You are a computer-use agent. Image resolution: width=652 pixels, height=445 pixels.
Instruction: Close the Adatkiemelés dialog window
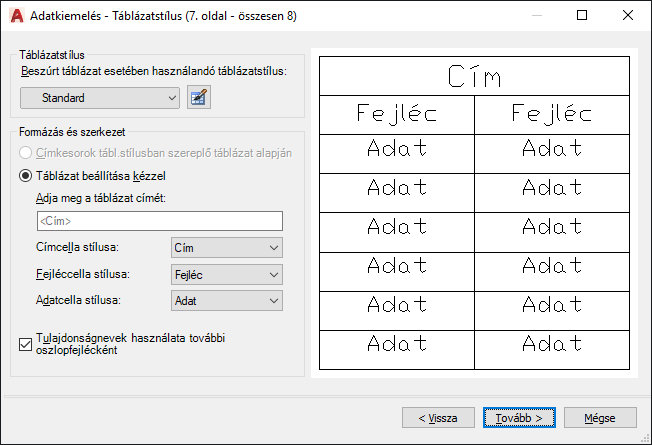[x=628, y=16]
